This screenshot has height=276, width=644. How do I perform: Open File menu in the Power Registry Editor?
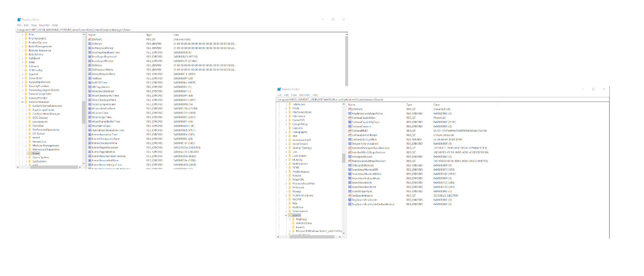pyautogui.click(x=19, y=25)
